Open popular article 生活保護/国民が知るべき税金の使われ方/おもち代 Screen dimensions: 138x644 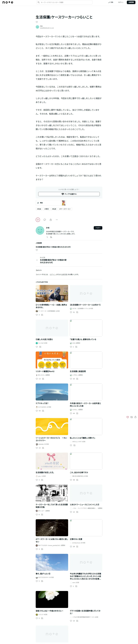point(53,247)
